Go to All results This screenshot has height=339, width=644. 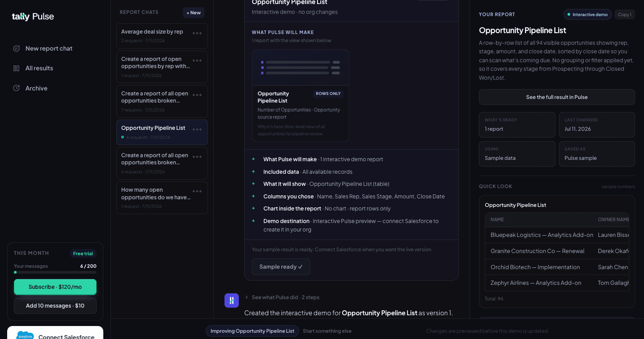point(39,68)
